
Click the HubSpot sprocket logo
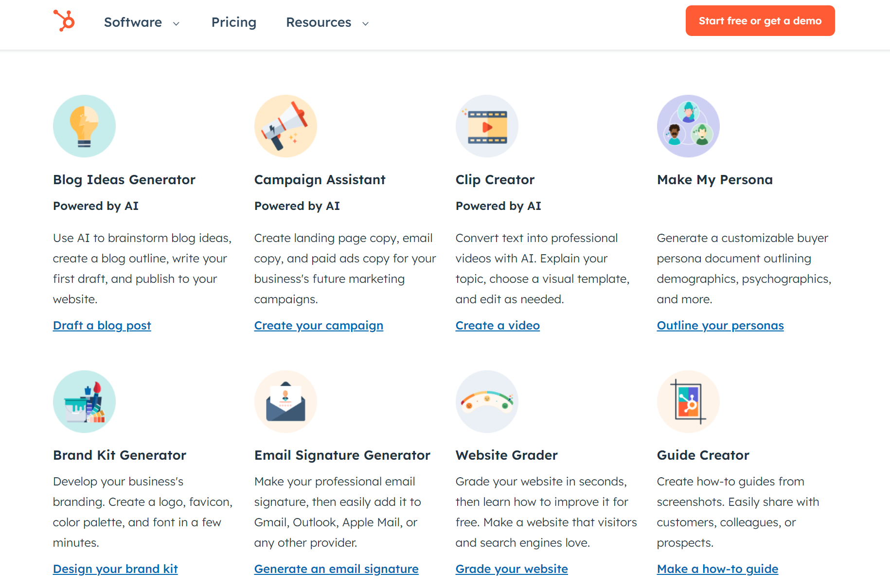point(64,21)
